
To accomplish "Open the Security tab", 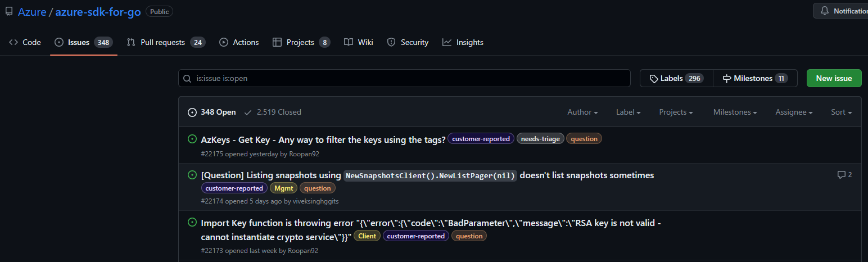I will point(408,42).
